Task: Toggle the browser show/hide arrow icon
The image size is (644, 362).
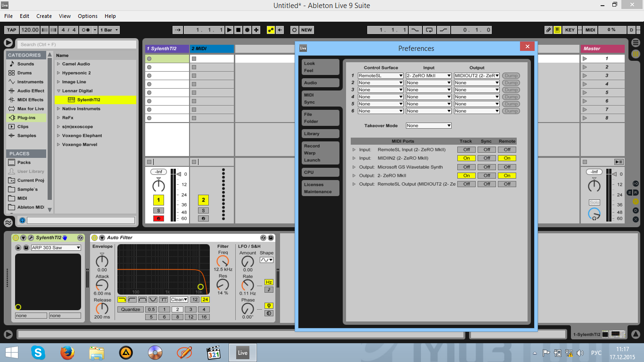Action: (8, 43)
